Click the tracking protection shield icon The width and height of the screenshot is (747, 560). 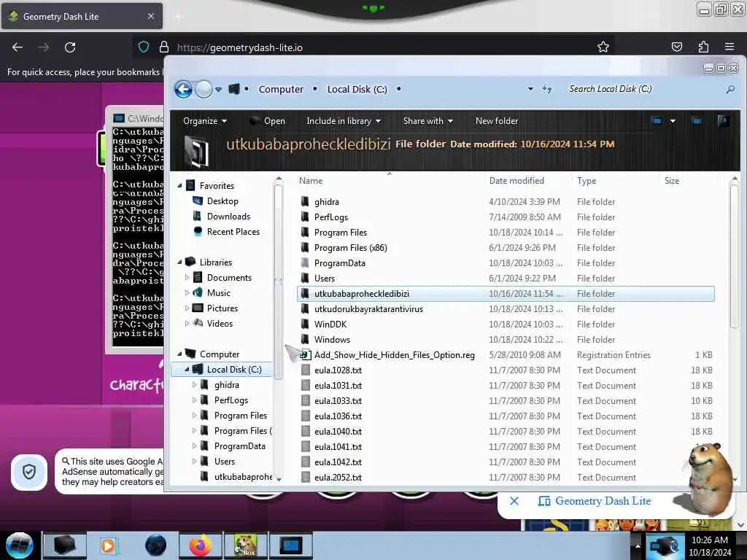point(144,47)
